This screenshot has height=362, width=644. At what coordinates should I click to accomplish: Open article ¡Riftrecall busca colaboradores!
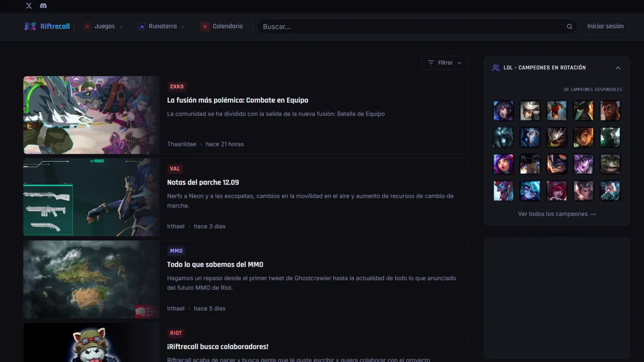pos(217,346)
